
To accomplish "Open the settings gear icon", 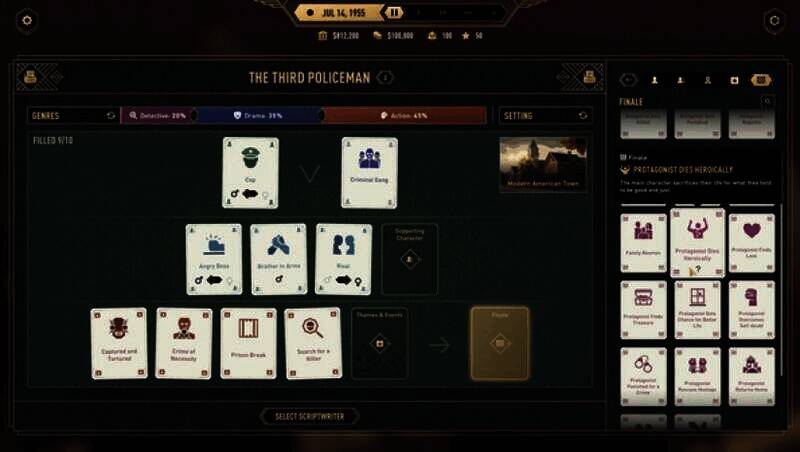I will pos(27,20).
